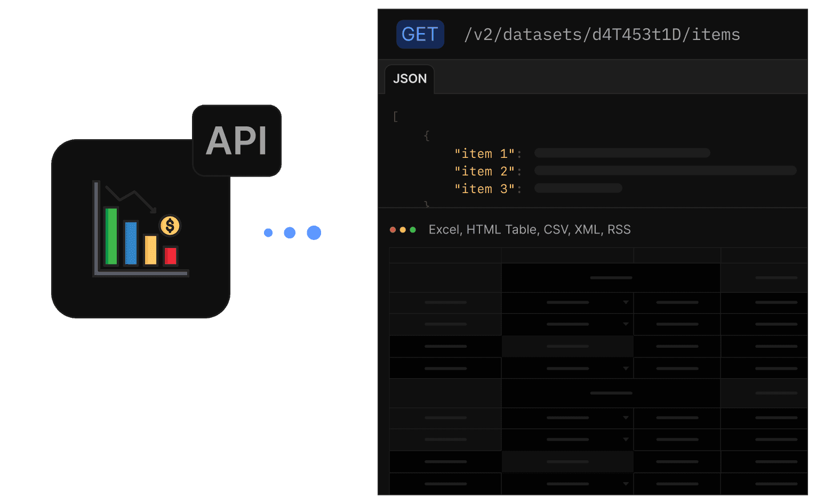Click the falling-price bar chart icon
Screen dimensions: 832x504
click(141, 229)
